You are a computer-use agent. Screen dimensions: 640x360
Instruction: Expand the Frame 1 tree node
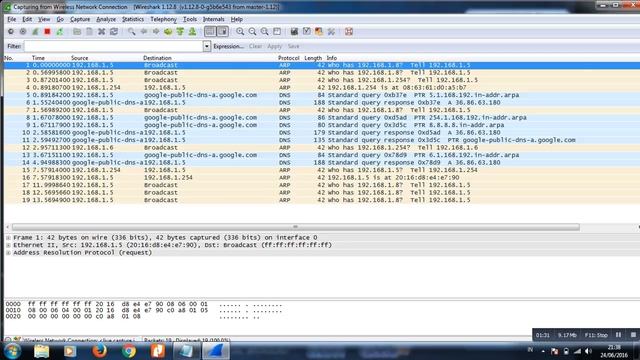[8, 238]
